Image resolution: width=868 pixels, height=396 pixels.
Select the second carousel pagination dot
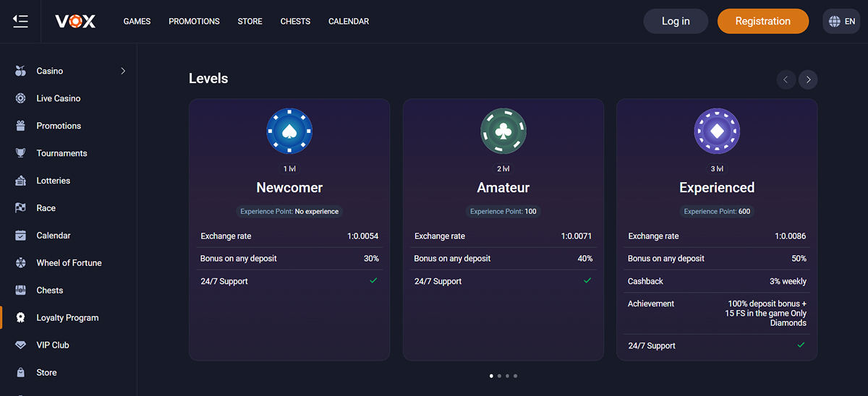tap(499, 376)
